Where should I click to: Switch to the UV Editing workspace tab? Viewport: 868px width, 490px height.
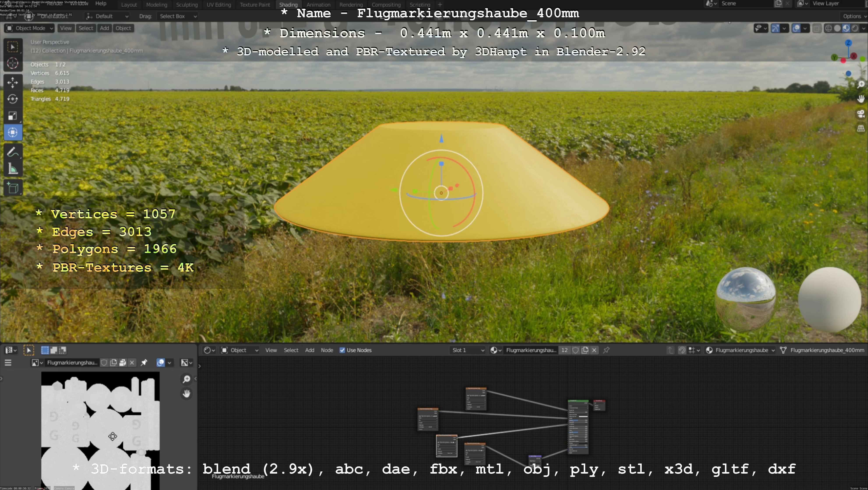click(x=219, y=5)
